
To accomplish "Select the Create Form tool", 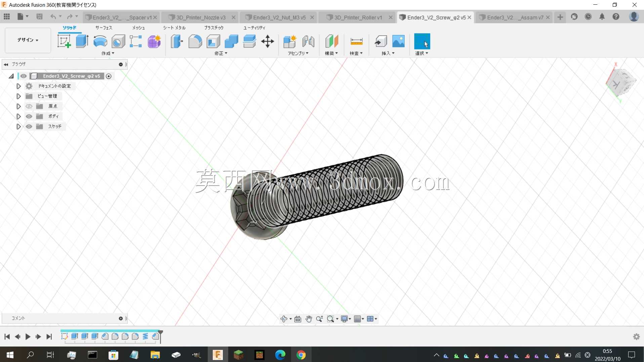I will (x=154, y=41).
